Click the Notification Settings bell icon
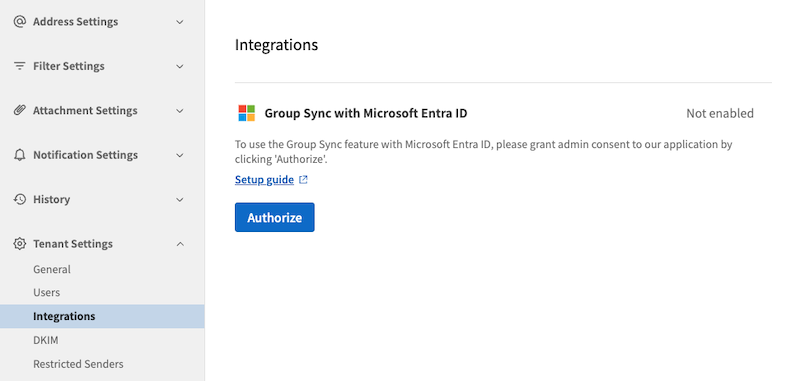Screen dimensions: 800x381 [19, 155]
